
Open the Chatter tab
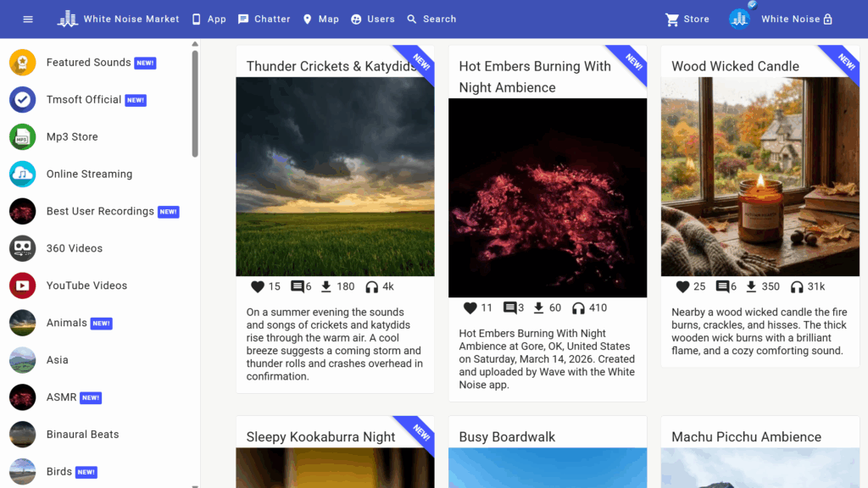264,19
